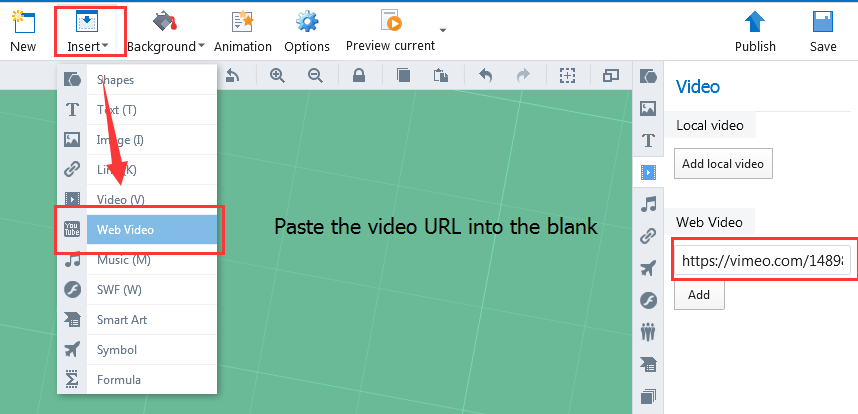The width and height of the screenshot is (858, 414).
Task: Open Link panel in right sidebar
Action: pos(648,236)
